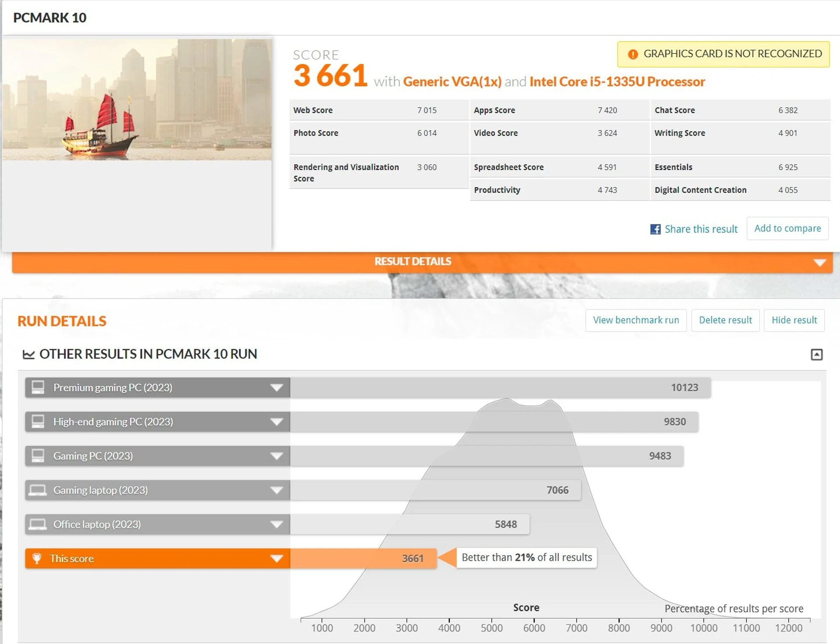Screen dimensions: 840x644
Task: Click the Better than 21% of all results label
Action: [x=527, y=558]
